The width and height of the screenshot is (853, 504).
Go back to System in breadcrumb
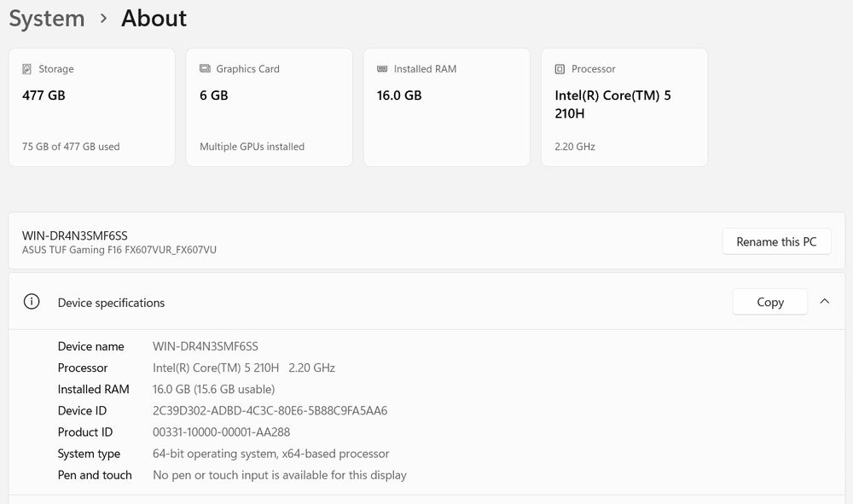[x=47, y=18]
